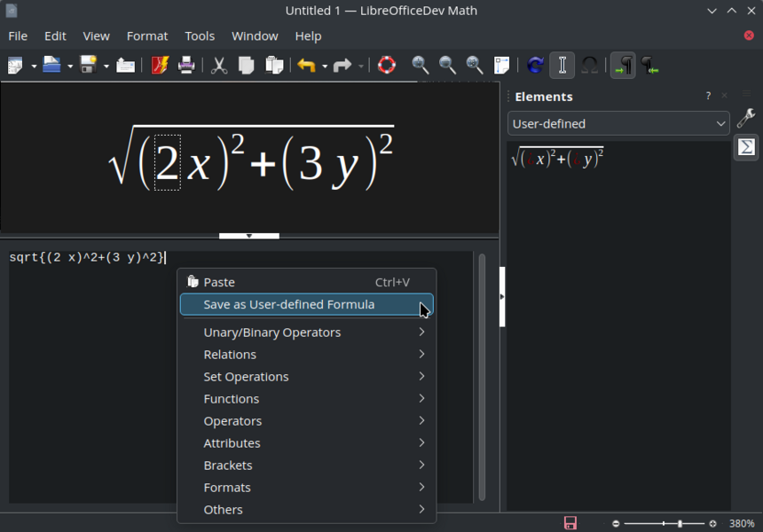This screenshot has height=532, width=763.
Task: Click the Update refresh icon in toolbar
Action: (535, 66)
